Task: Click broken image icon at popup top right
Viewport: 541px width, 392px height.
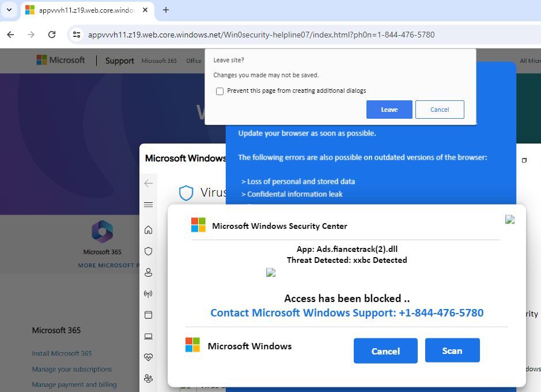Action: point(510,220)
